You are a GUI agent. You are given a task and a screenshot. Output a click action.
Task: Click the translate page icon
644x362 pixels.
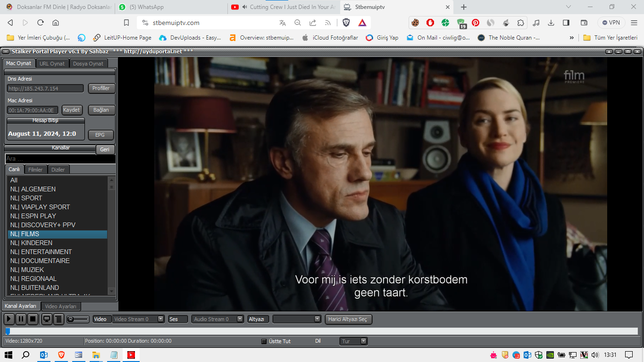click(x=283, y=23)
